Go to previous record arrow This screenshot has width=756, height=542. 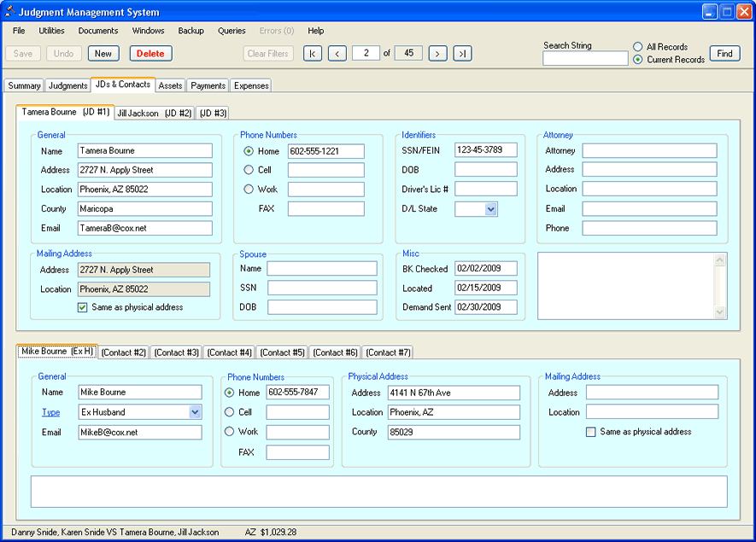(x=337, y=54)
